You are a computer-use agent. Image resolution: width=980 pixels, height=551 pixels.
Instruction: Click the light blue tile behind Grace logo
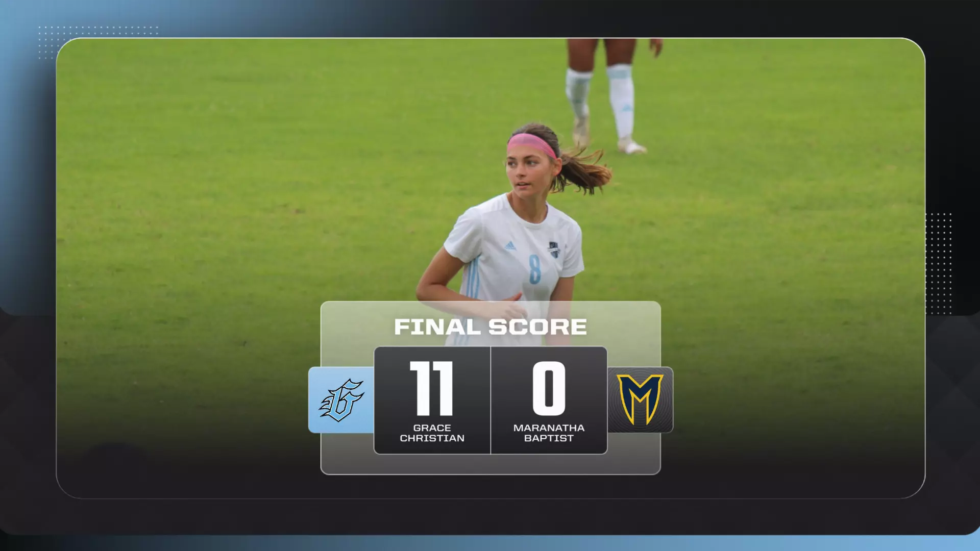341,400
